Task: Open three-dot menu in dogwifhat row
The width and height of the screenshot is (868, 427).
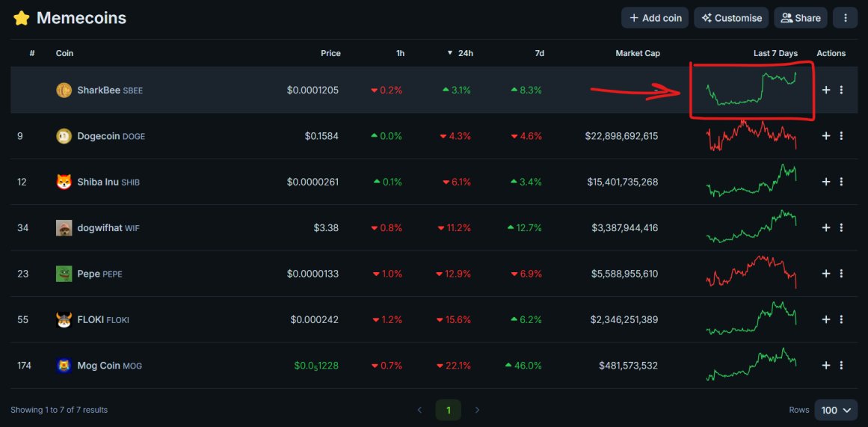Action: [841, 227]
